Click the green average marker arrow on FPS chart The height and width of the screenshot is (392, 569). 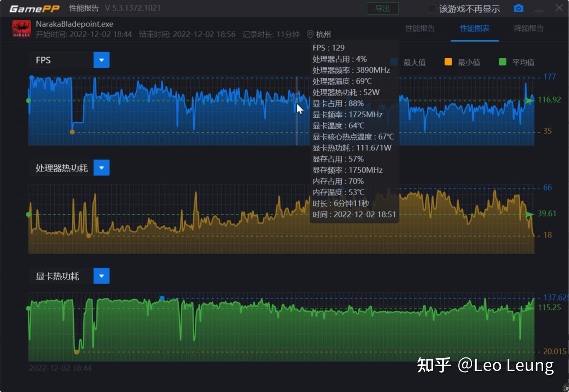(x=530, y=100)
